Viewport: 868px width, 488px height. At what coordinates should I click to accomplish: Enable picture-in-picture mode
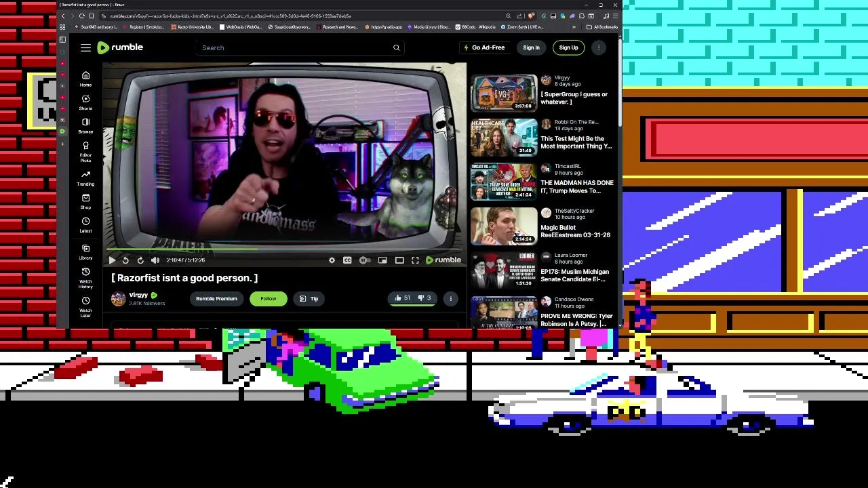[382, 260]
